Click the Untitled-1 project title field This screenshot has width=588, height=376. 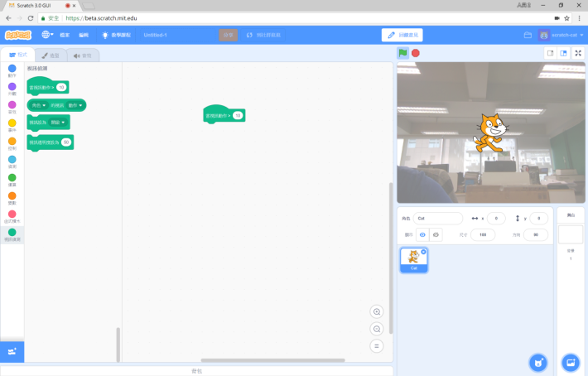176,35
